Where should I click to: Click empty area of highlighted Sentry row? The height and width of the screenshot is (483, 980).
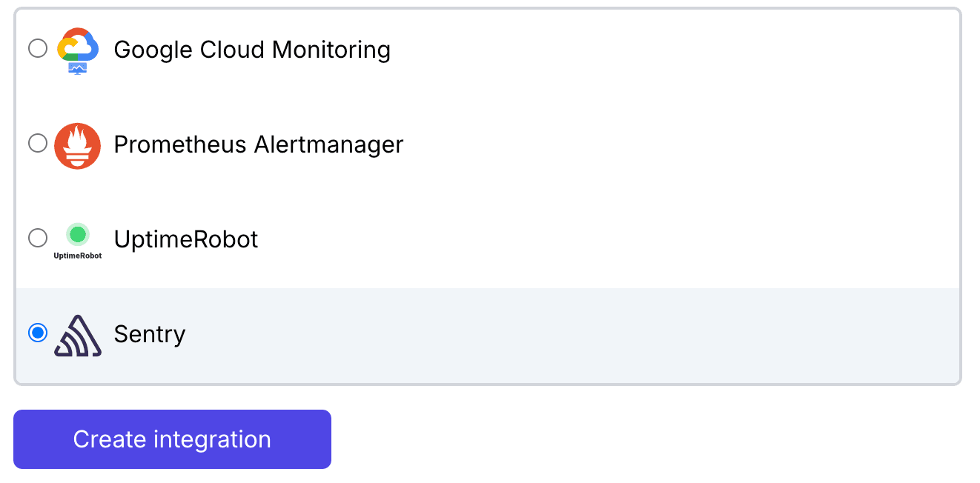click(x=571, y=335)
